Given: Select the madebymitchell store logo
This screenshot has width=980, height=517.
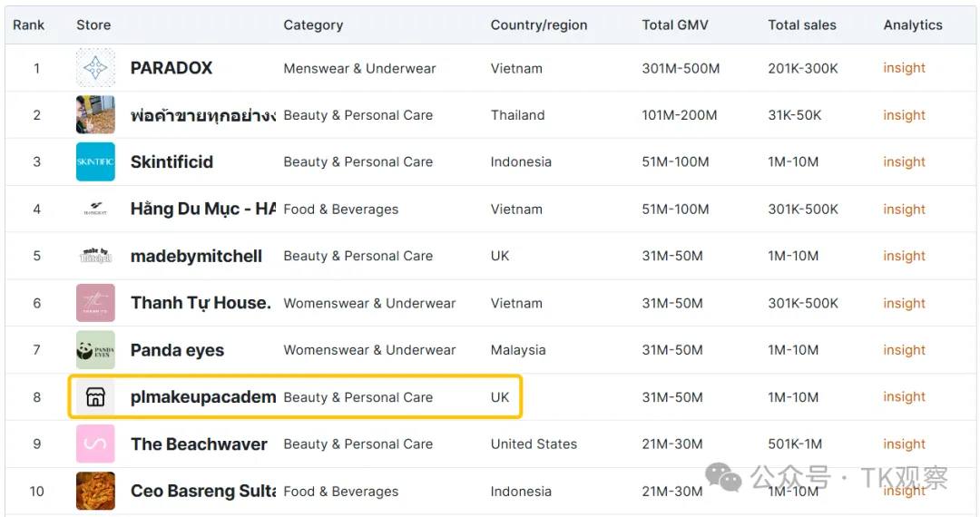Looking at the screenshot, I should pyautogui.click(x=95, y=256).
